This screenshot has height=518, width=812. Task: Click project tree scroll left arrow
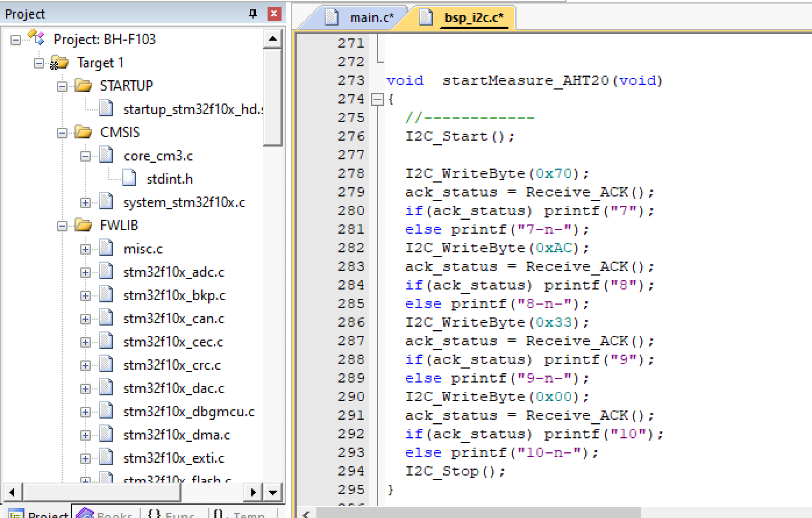click(13, 492)
